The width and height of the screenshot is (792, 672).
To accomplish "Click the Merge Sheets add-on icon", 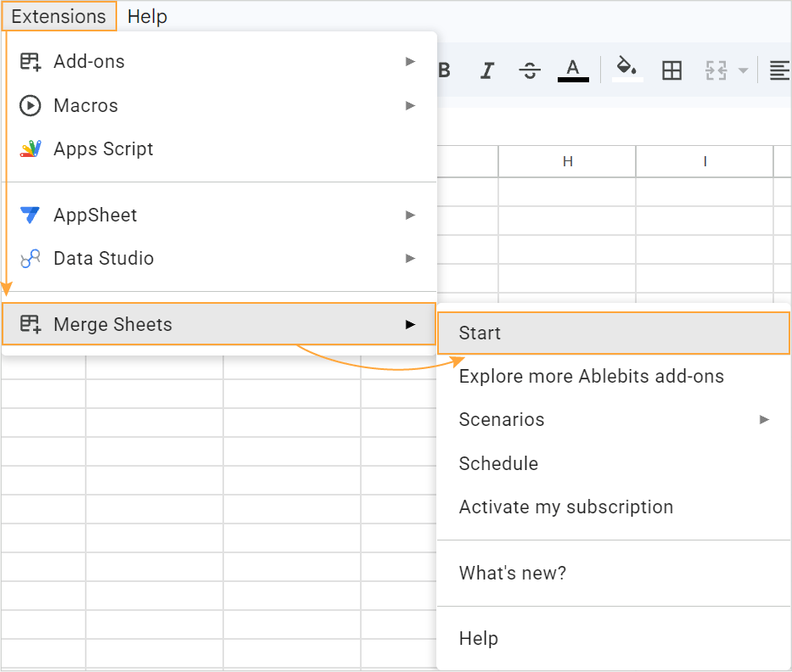I will point(31,324).
